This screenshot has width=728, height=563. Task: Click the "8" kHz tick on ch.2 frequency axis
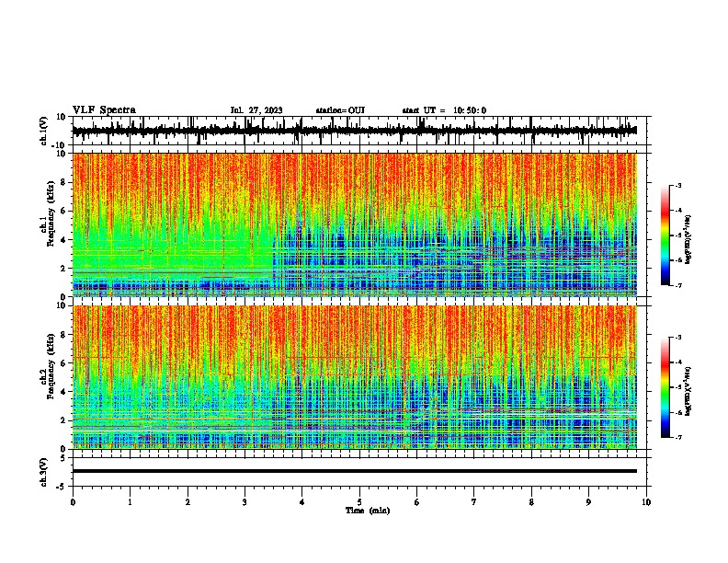63,334
